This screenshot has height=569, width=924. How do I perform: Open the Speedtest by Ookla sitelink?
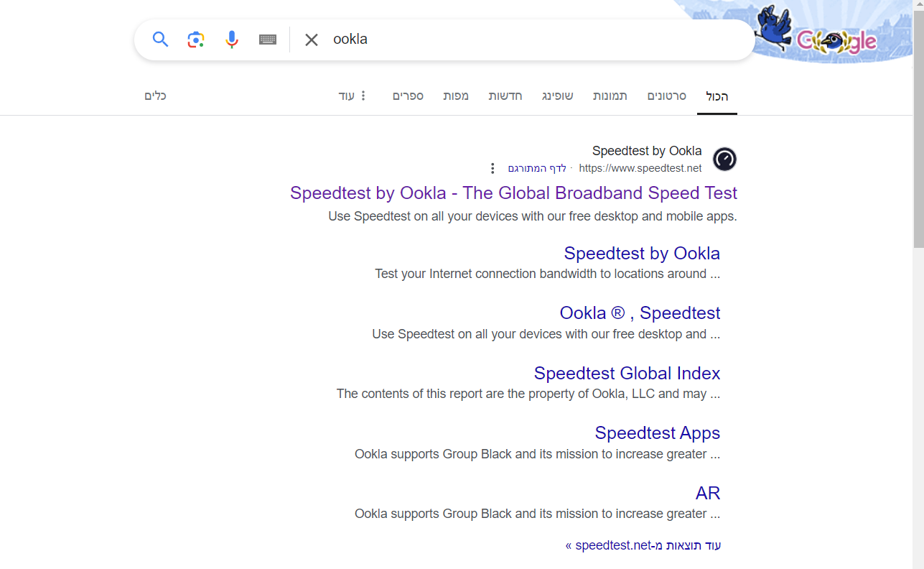642,253
